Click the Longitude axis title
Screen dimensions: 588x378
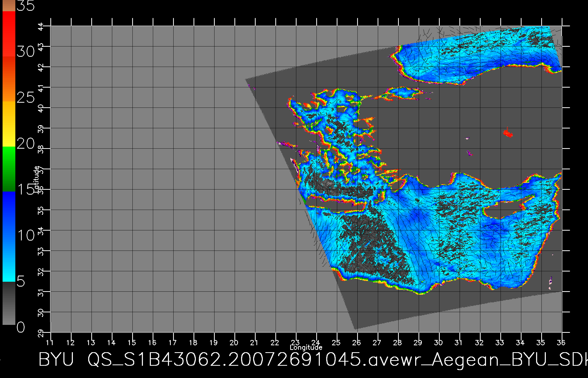[x=306, y=347]
